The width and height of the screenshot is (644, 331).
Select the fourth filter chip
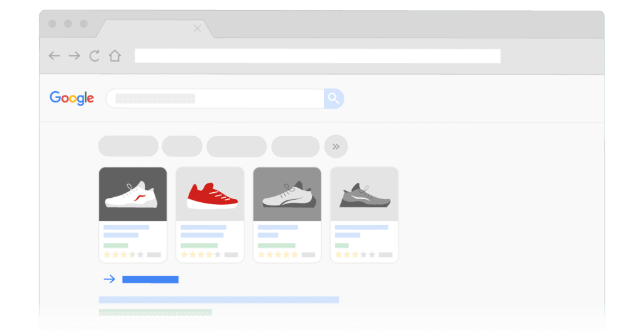pos(296,146)
